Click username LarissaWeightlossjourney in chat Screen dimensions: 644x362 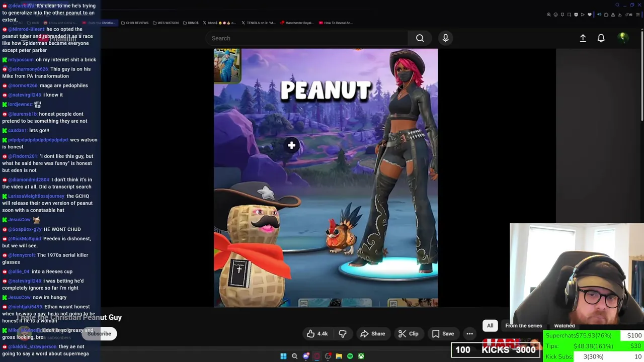click(x=36, y=196)
